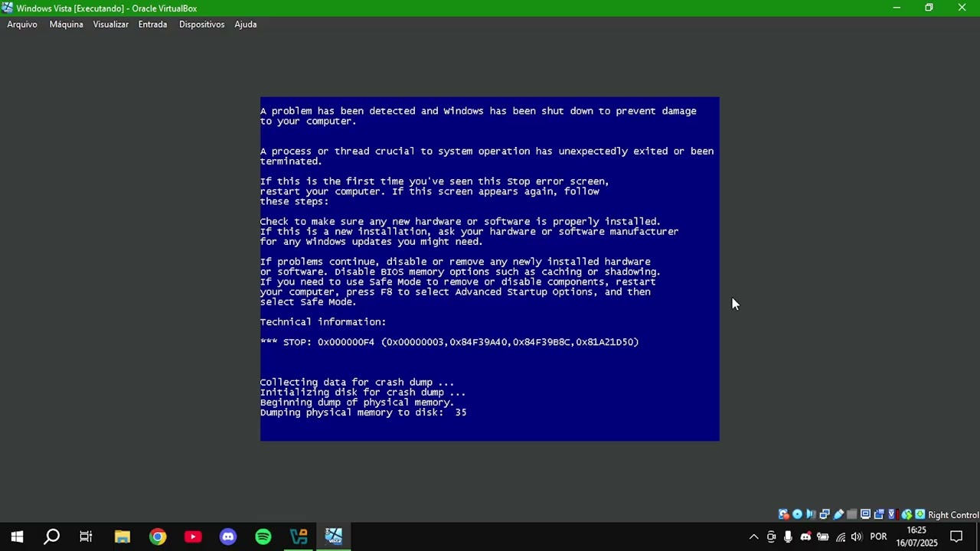Click the audio status icon in VirtualBox
Viewport: 980px width, 551px height.
[x=811, y=514]
